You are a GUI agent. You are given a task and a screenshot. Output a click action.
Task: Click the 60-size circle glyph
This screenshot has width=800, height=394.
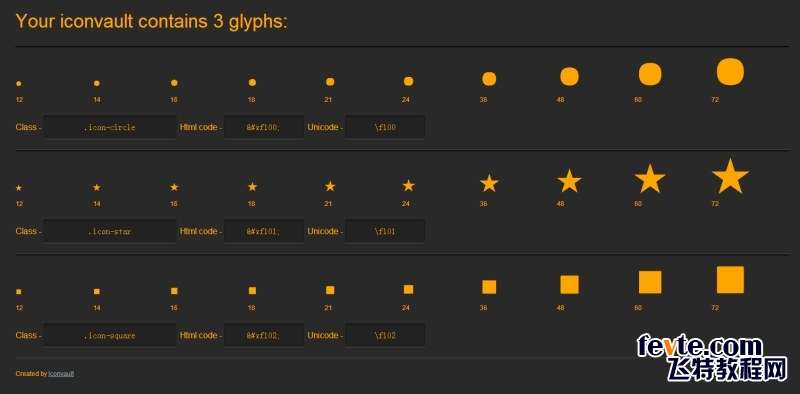click(x=650, y=74)
